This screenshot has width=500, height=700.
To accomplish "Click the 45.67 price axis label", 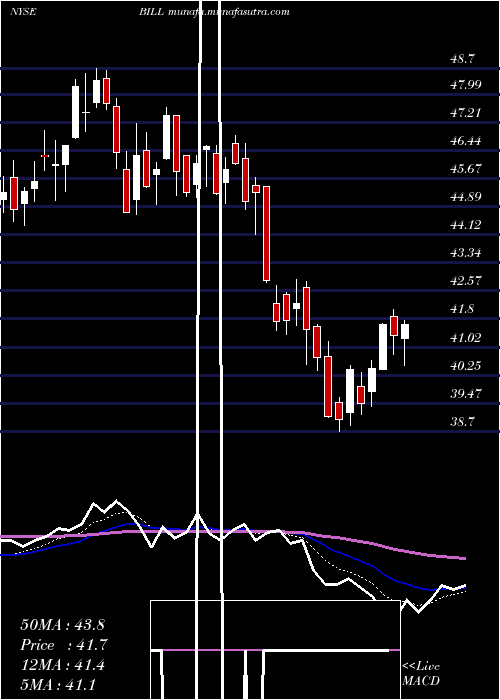I will click(466, 169).
